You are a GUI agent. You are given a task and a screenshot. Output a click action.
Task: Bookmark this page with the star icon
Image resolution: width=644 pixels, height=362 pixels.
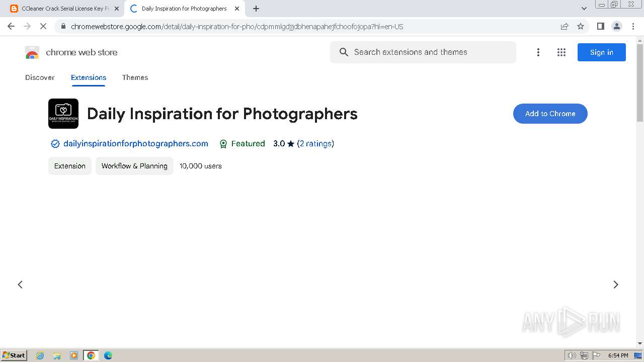pos(581,26)
